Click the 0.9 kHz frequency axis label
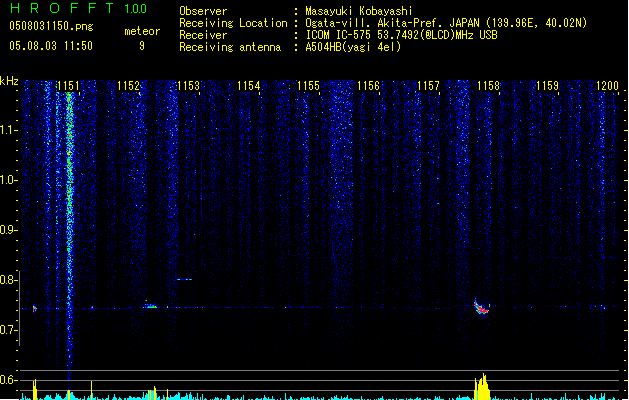Image resolution: width=629 pixels, height=400 pixels. [8, 230]
